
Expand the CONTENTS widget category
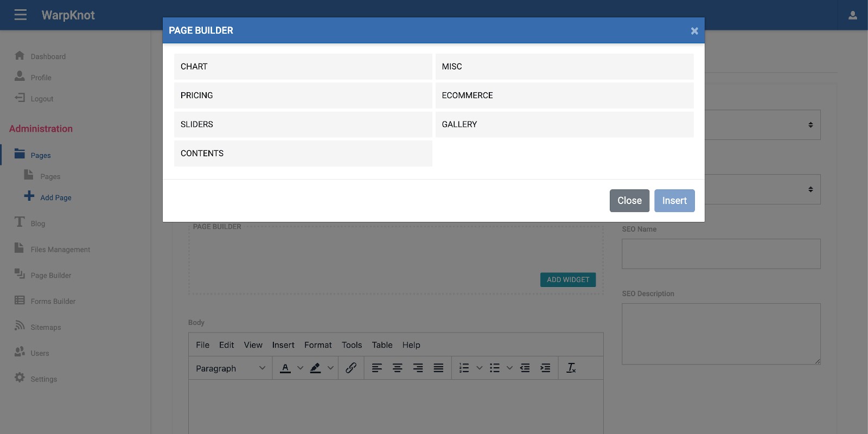tap(303, 154)
